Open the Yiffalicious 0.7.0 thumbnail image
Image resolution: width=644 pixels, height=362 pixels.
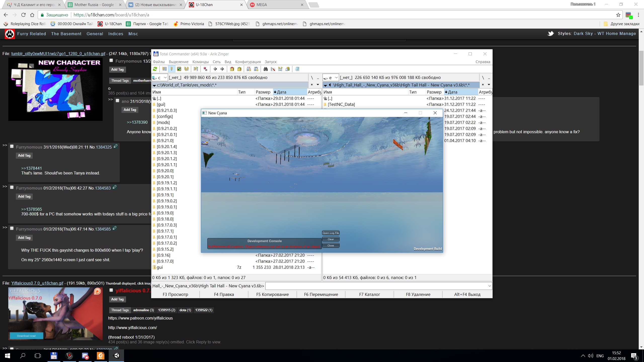(x=55, y=314)
